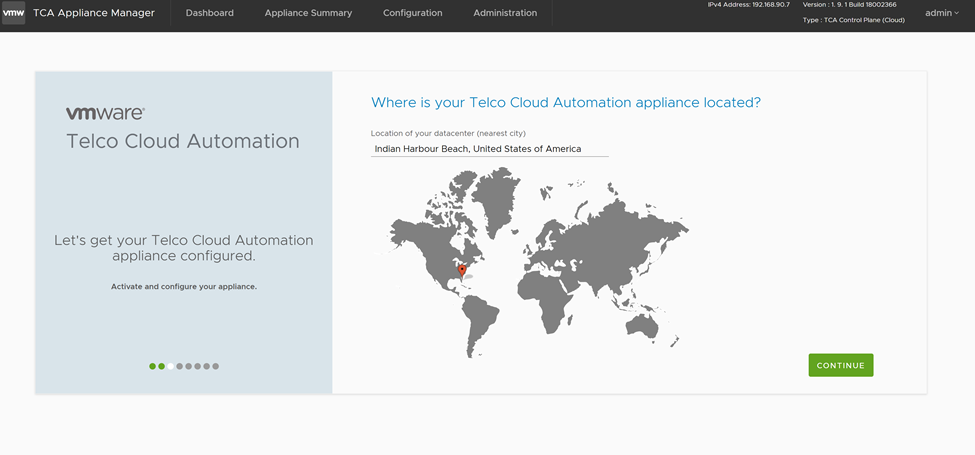This screenshot has height=455, width=975.
Task: Open the Dashboard menu
Action: coord(210,12)
